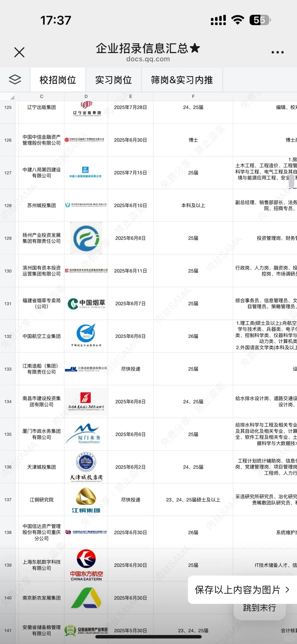297x644 pixels.
Task: Select date cell 2025年6月11日
Action: 131,271
